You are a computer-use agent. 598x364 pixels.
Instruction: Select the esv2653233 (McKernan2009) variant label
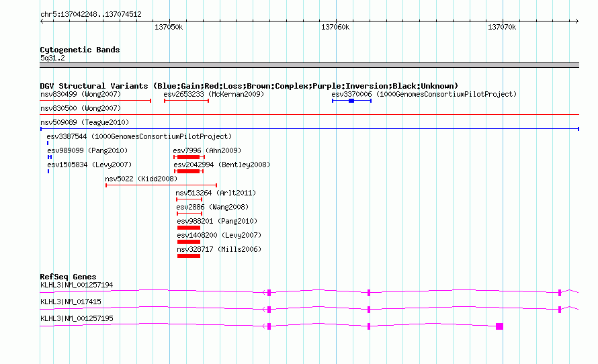(214, 94)
